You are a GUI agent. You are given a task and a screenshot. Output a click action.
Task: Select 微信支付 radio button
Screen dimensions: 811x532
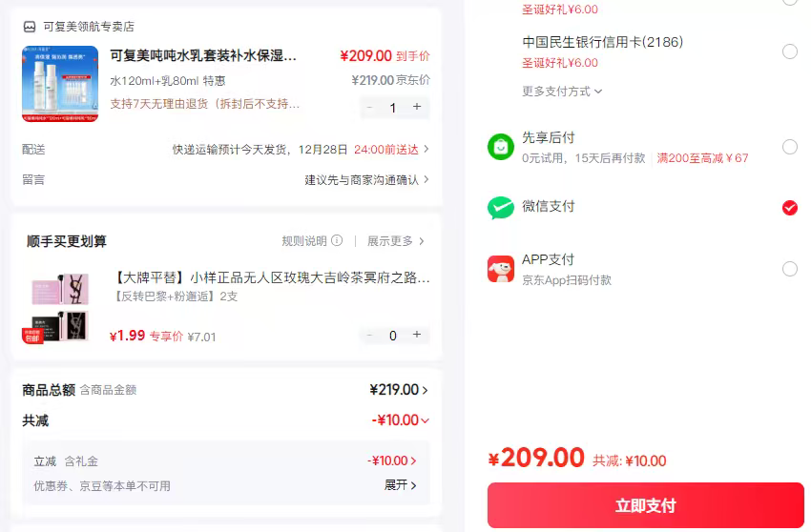click(789, 208)
